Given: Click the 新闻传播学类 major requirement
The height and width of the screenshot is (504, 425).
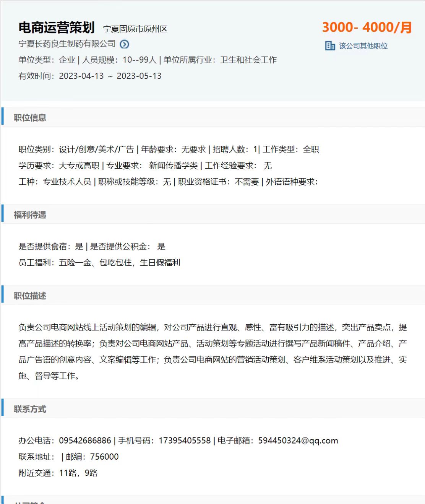Looking at the screenshot, I should [x=173, y=166].
